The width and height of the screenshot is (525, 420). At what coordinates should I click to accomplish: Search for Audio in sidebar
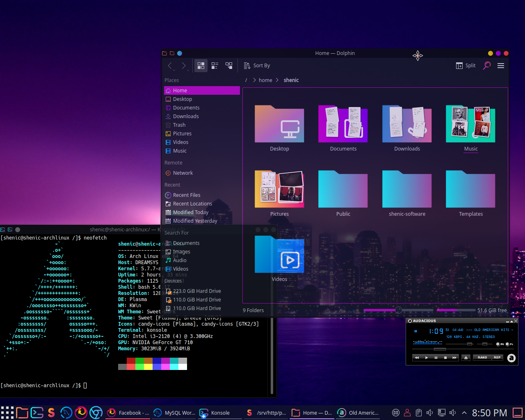[202, 260]
